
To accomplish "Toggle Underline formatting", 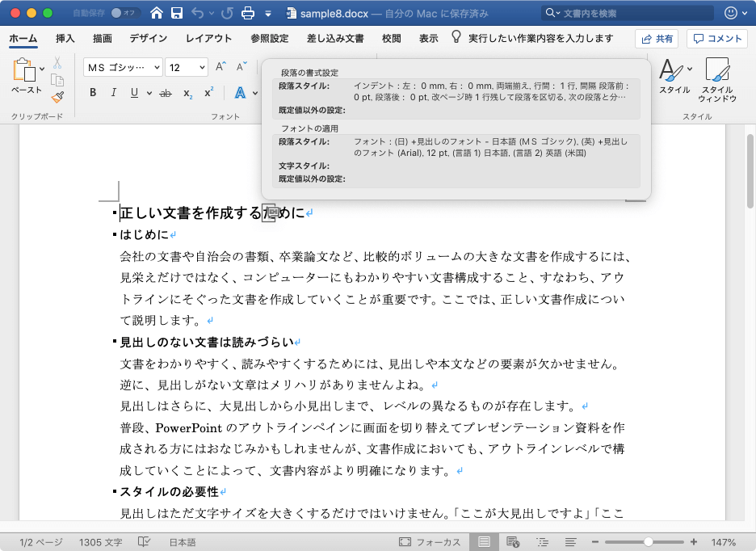I will (x=135, y=93).
